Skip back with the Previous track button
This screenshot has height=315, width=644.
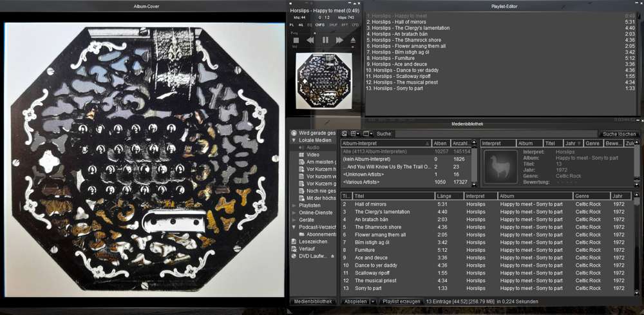click(310, 40)
